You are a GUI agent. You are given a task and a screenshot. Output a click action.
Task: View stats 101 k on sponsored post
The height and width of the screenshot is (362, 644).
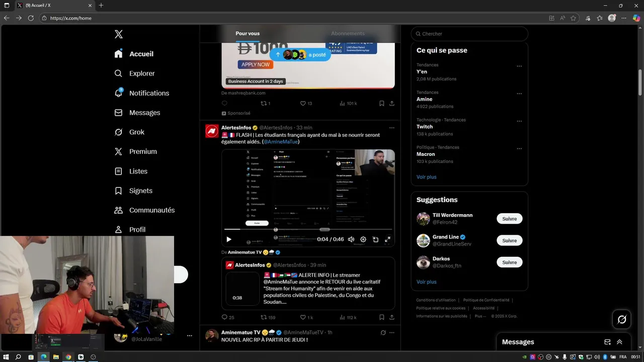click(x=348, y=103)
